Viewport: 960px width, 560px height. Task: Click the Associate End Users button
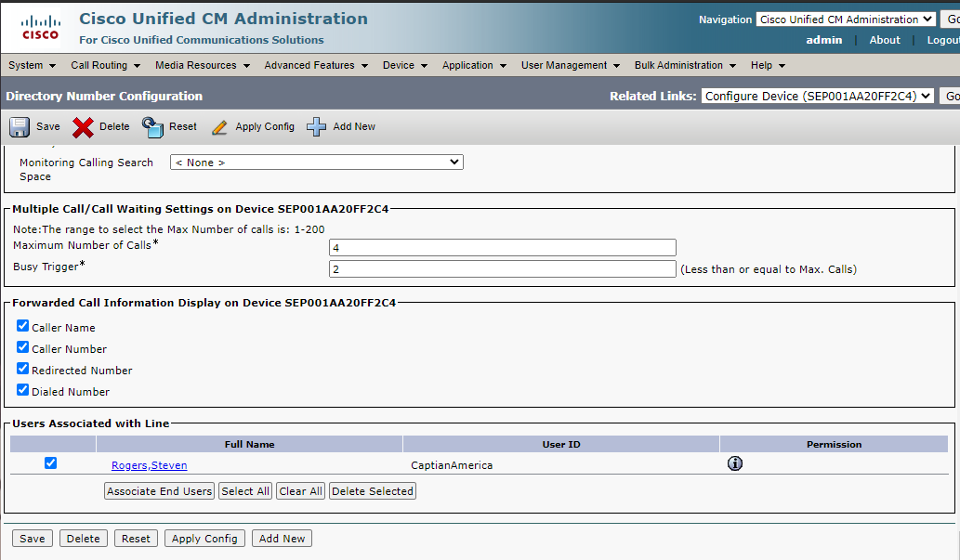pyautogui.click(x=159, y=491)
